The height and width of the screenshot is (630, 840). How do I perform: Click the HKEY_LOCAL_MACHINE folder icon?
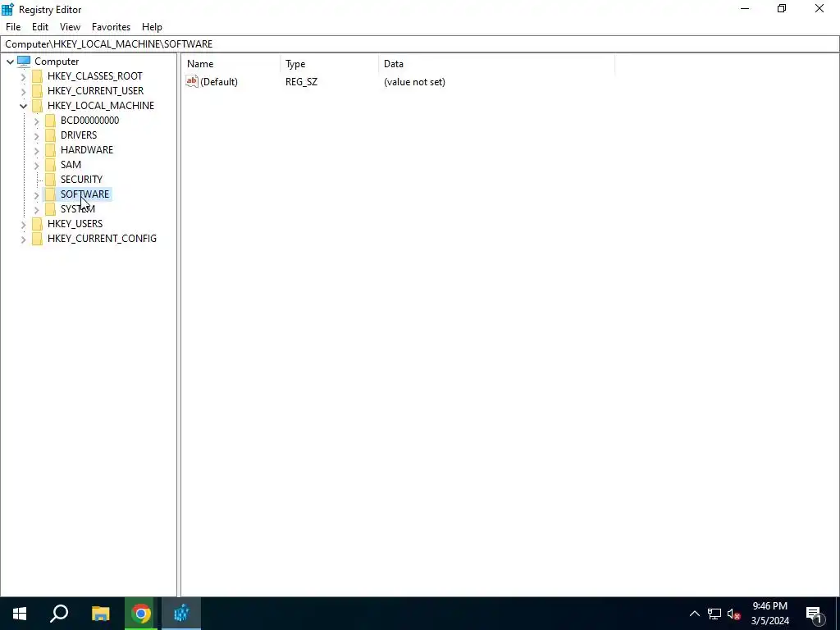point(38,106)
